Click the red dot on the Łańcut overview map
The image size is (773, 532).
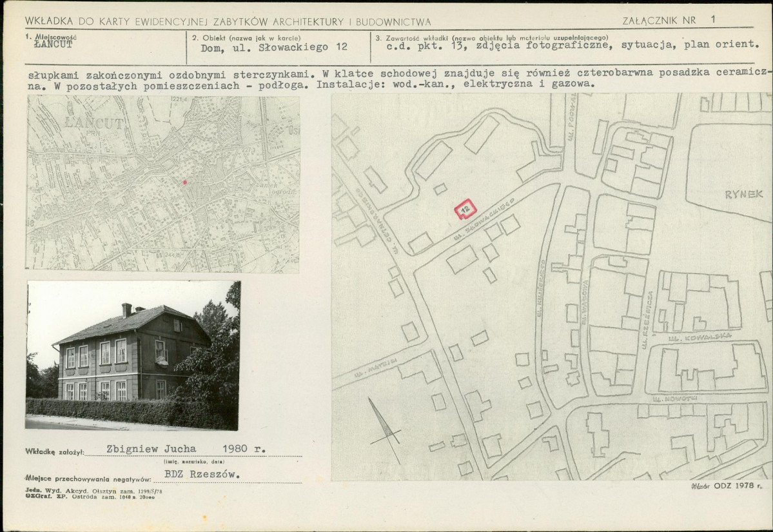pyautogui.click(x=185, y=182)
